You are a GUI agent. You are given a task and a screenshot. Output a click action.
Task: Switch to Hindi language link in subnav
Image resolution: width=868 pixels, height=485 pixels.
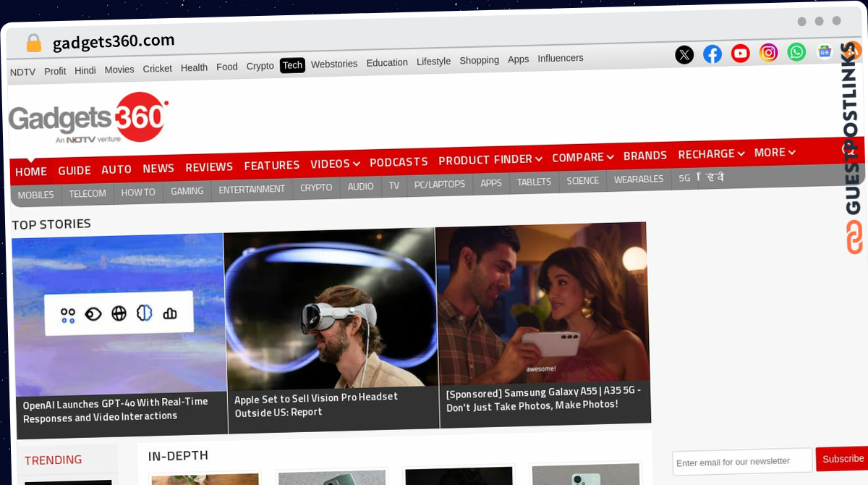tap(710, 177)
